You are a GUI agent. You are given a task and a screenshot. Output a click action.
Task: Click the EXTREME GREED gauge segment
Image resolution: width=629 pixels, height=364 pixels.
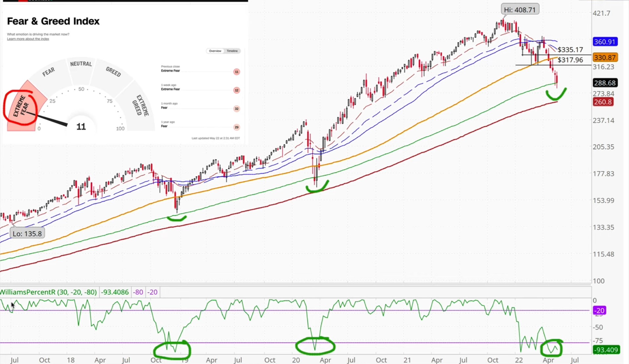(140, 105)
